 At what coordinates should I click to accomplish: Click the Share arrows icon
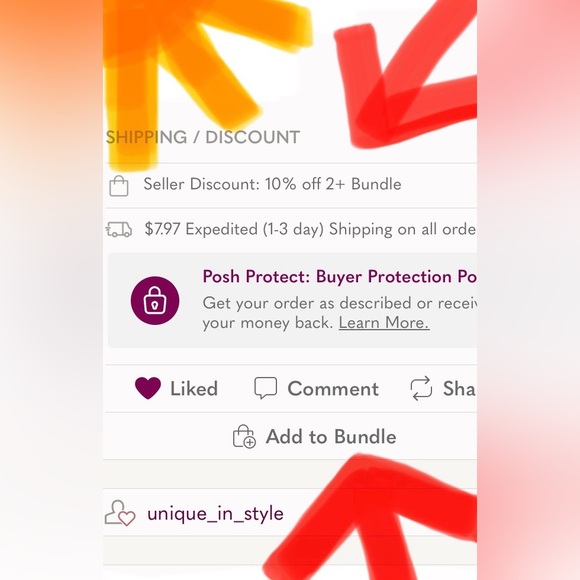(x=421, y=388)
